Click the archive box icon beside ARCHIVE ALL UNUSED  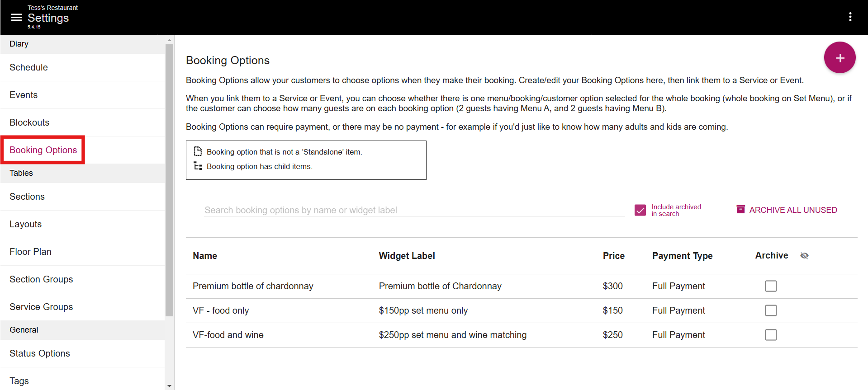point(740,209)
